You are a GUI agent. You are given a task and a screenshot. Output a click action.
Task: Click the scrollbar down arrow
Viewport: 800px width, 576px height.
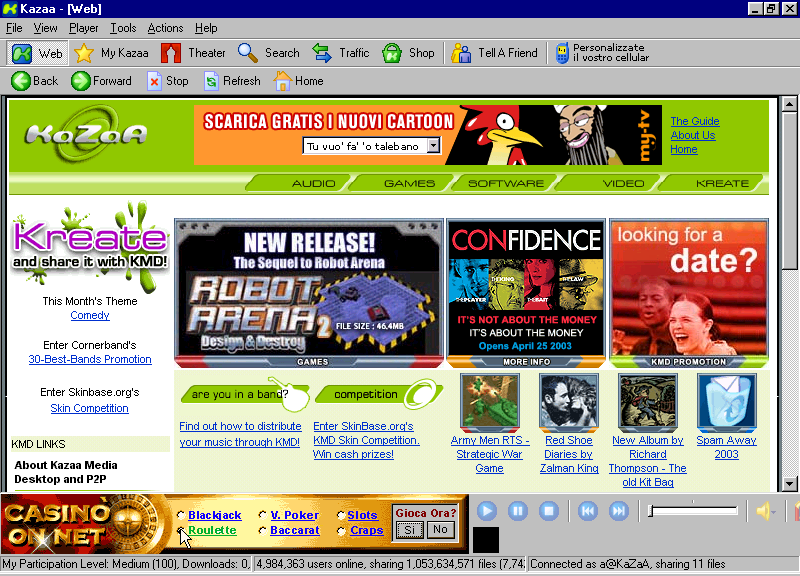coord(789,484)
